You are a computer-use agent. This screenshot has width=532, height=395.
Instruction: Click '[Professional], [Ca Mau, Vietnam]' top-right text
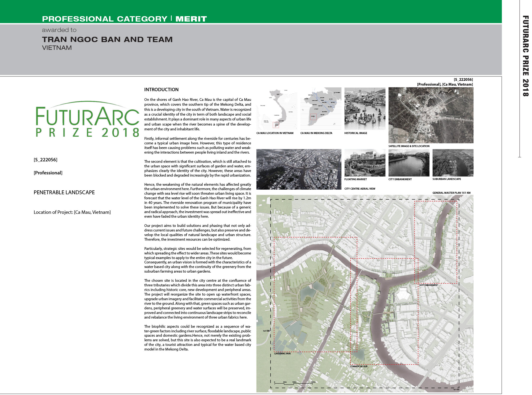(445, 84)
